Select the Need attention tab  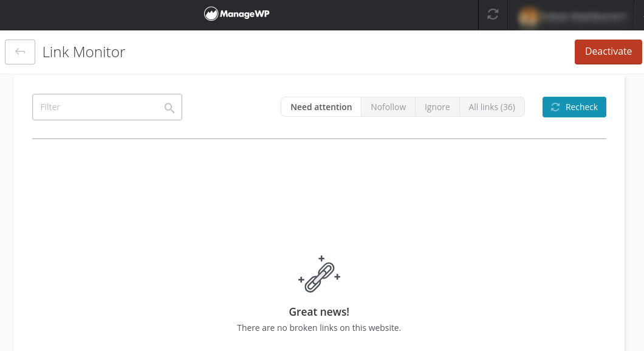pos(321,107)
